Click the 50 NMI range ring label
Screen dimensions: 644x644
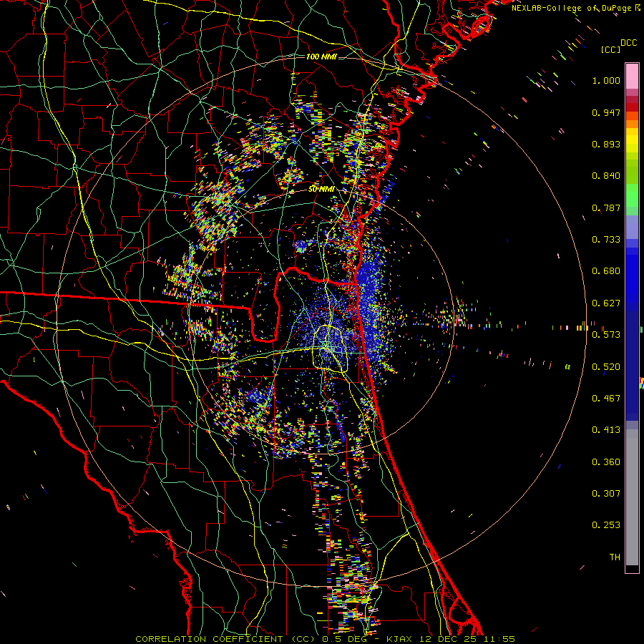tap(321, 190)
